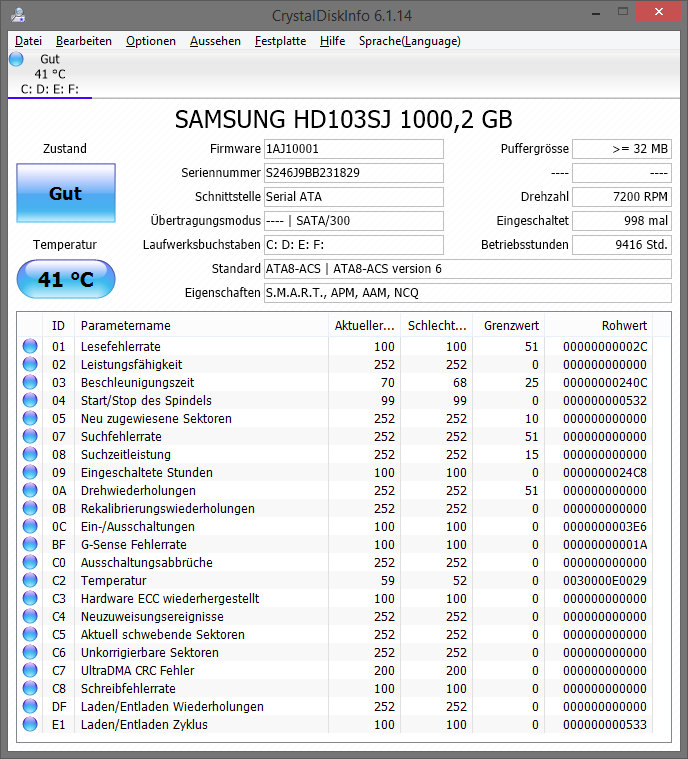This screenshot has width=688, height=759.
Task: Click the status orb for Laden/Entladen Zyklus
Action: coord(30,724)
